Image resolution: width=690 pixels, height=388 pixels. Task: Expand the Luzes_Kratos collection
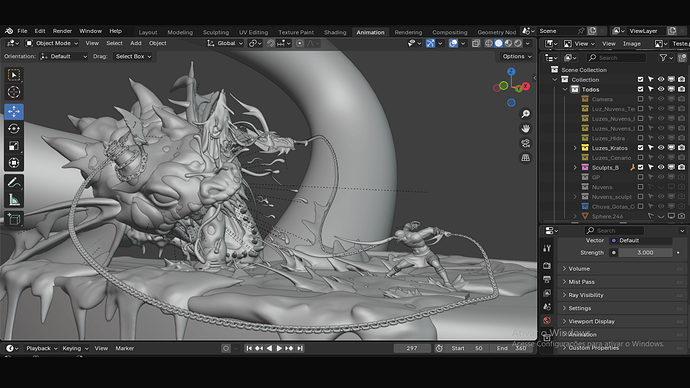(575, 148)
